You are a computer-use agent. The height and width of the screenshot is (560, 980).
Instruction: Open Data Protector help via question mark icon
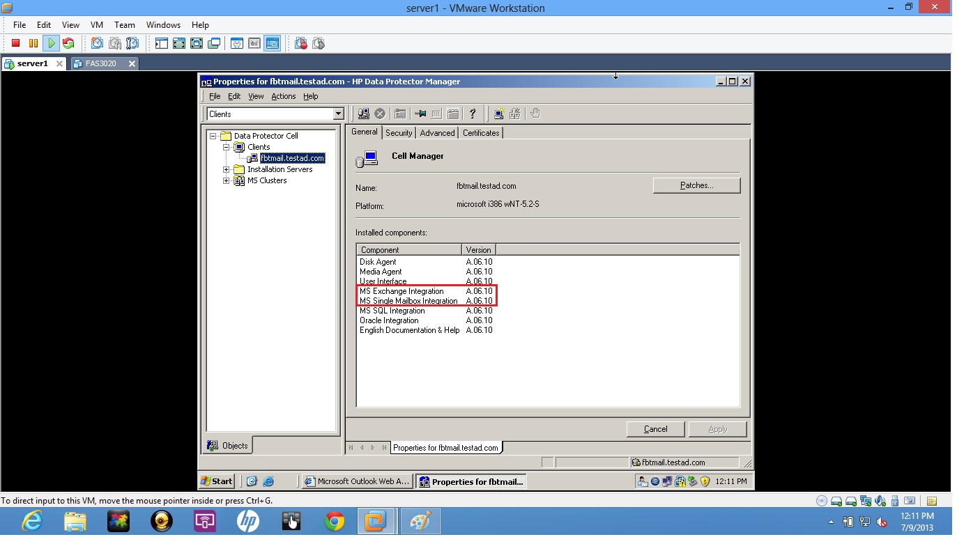pyautogui.click(x=473, y=113)
